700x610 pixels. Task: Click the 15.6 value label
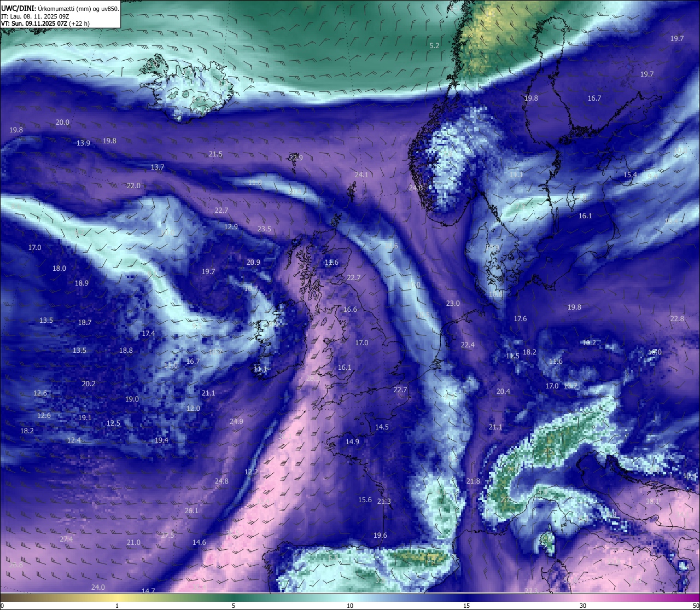pos(365,500)
